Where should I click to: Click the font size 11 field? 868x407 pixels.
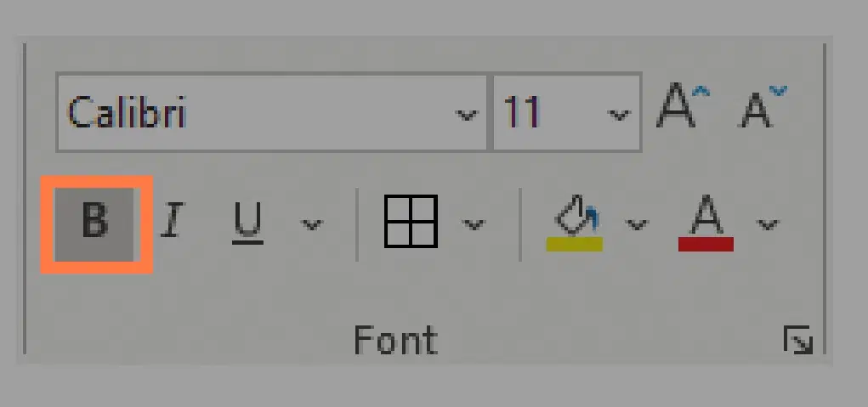click(x=567, y=112)
